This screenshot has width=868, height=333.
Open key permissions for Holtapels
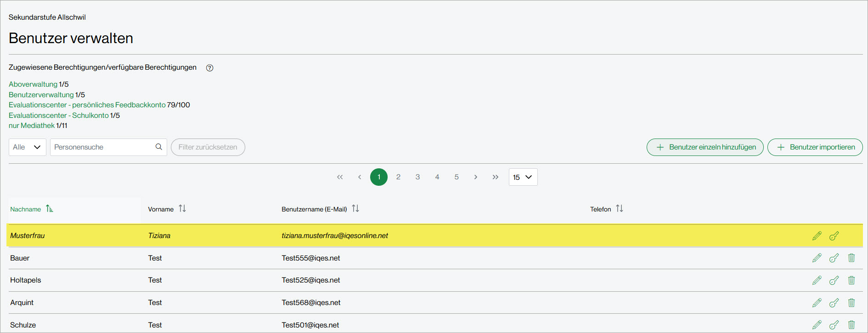tap(834, 280)
